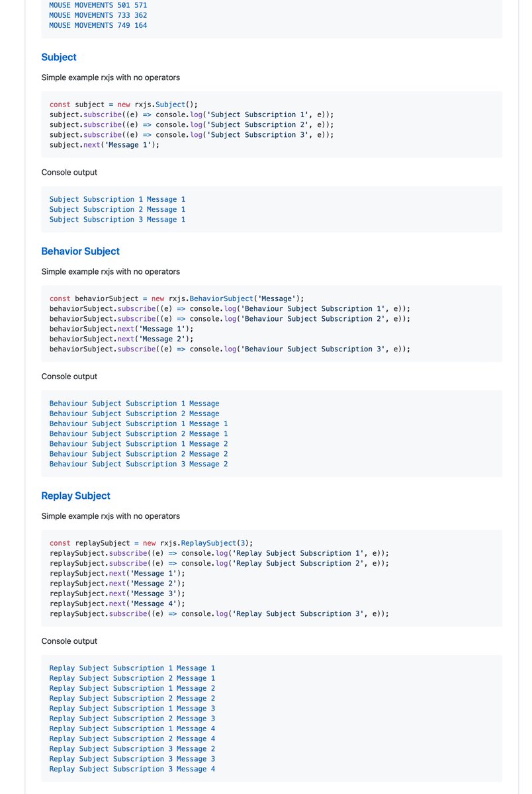532x794 pixels.
Task: Click the 'Replay Subject Subscription 1 Message 3' output line
Action: [132, 709]
